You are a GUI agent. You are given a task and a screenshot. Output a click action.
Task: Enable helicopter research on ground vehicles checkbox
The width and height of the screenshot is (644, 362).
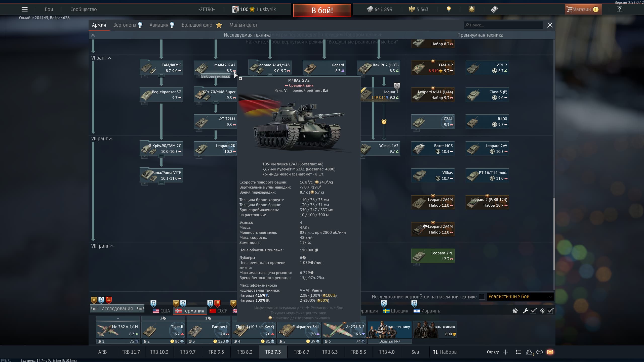482,297
